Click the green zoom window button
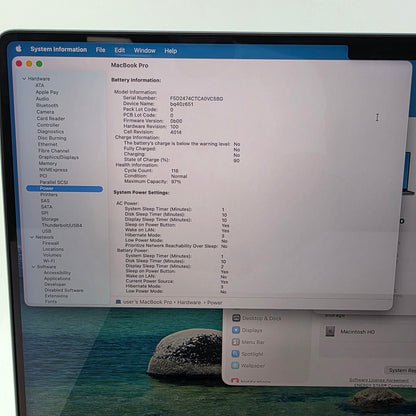Viewport: 416px width, 416px height. point(39,64)
